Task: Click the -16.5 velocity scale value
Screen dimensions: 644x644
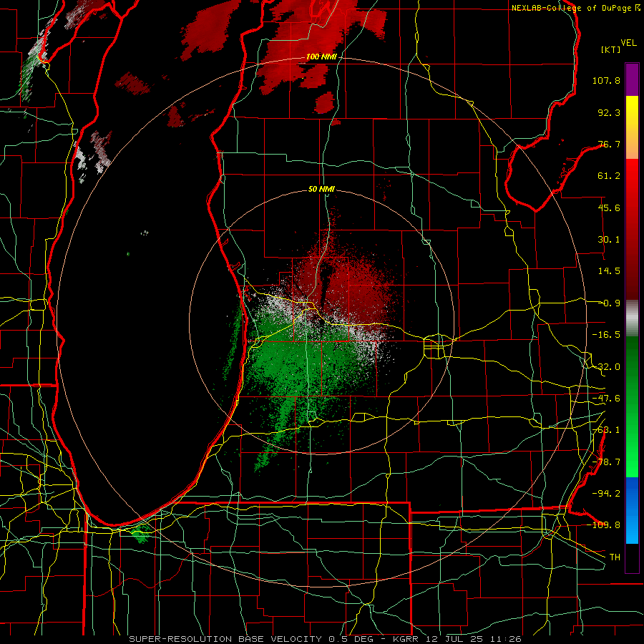Action: (x=606, y=335)
